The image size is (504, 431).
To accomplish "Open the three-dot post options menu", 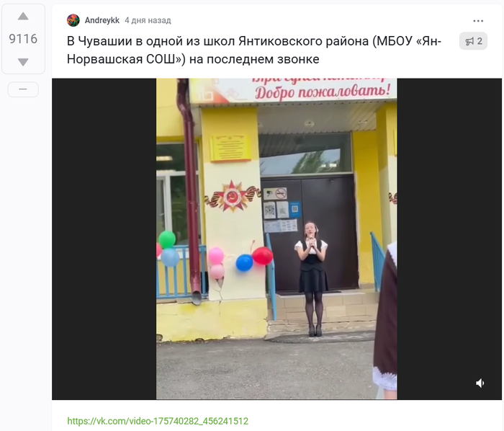I will tap(478, 21).
